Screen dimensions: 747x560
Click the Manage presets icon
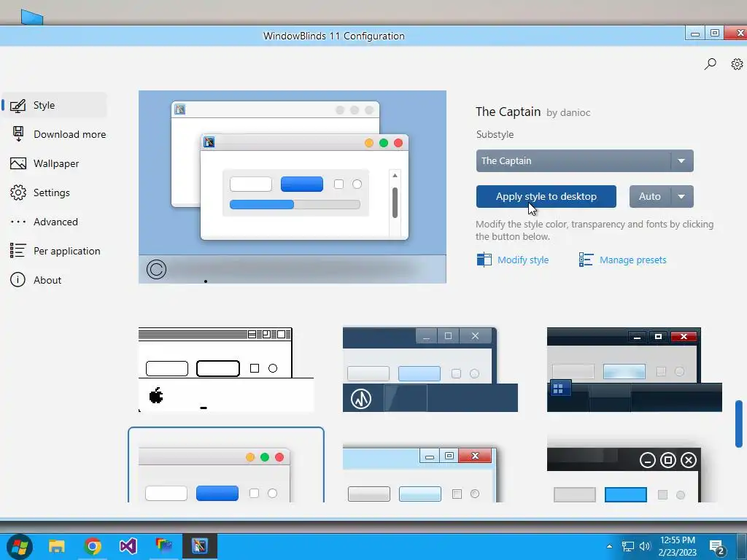pos(586,260)
